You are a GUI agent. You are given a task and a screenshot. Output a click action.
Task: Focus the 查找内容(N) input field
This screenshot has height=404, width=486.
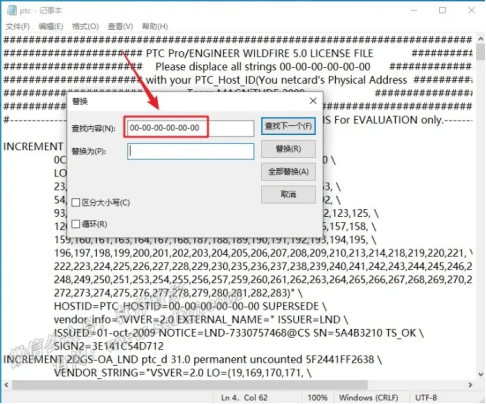(x=190, y=128)
